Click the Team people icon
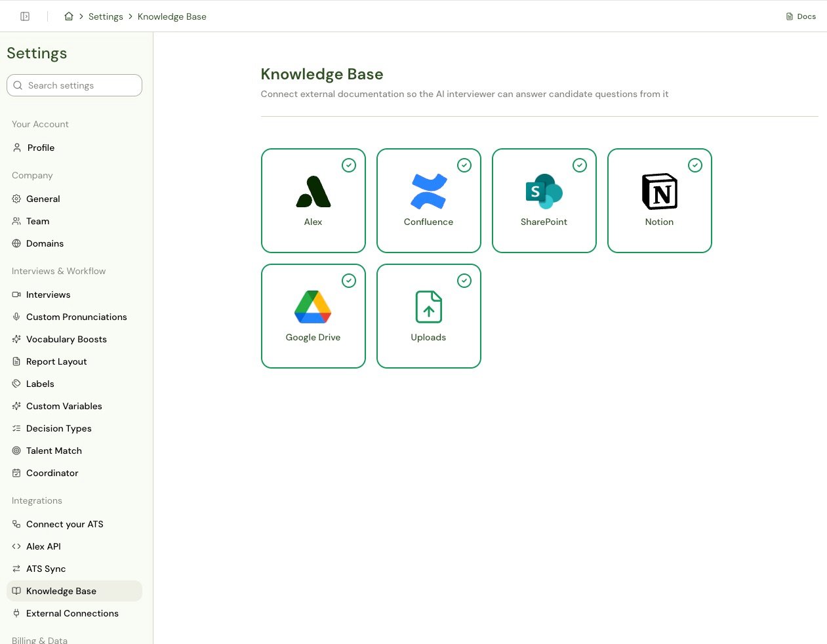827x644 pixels. point(16,221)
